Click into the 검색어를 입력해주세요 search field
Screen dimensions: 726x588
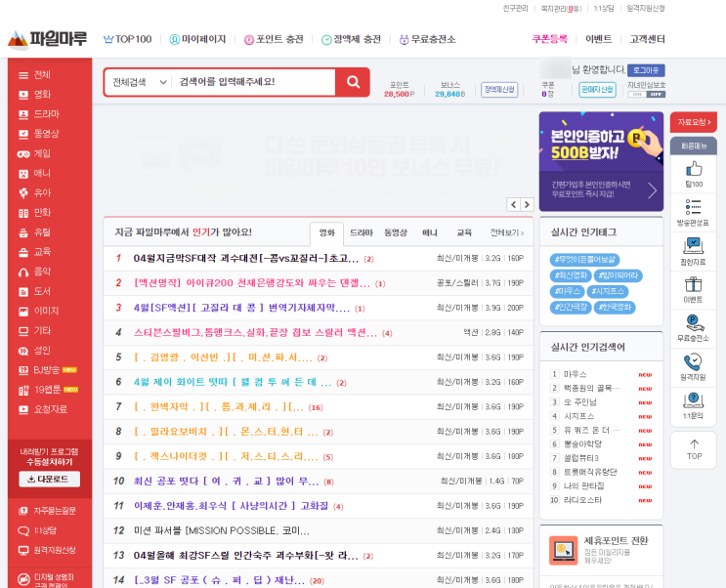pos(253,82)
